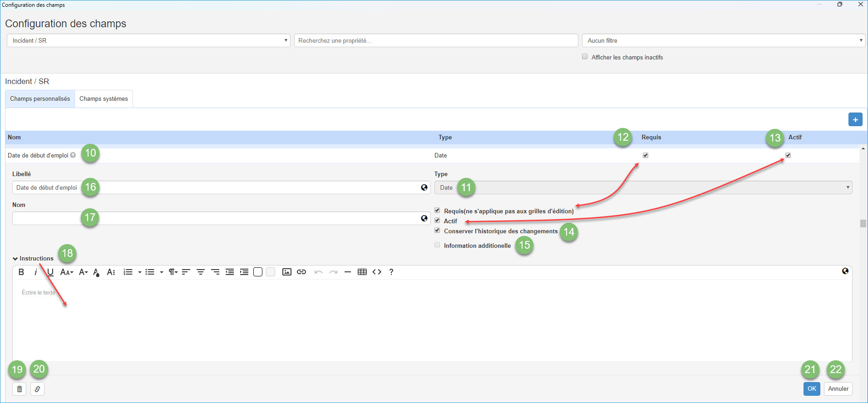Click the Recherchez une propriété search field
Screen dimensions: 868x403
click(436, 40)
